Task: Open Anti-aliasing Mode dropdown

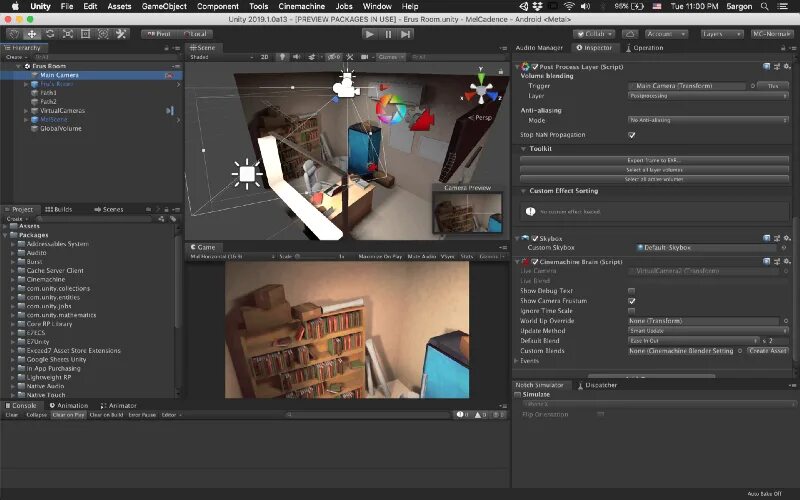Action: pyautogui.click(x=708, y=120)
